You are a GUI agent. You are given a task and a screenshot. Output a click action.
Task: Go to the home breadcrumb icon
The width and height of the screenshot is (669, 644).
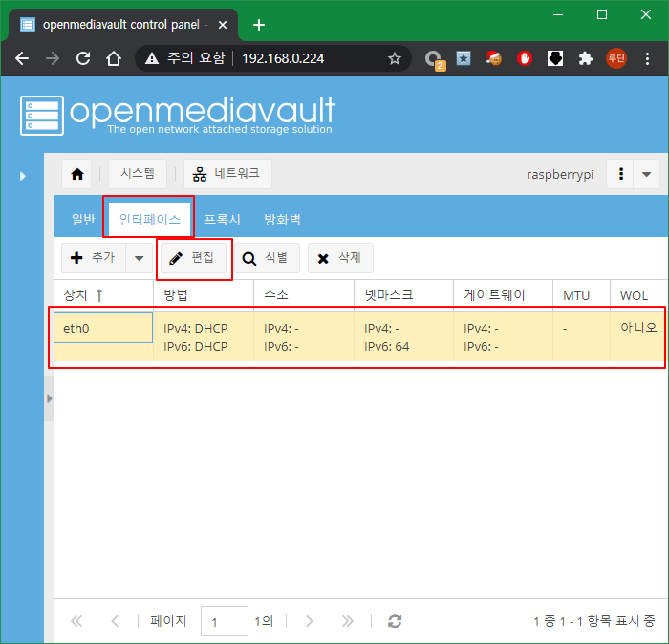pyautogui.click(x=77, y=174)
